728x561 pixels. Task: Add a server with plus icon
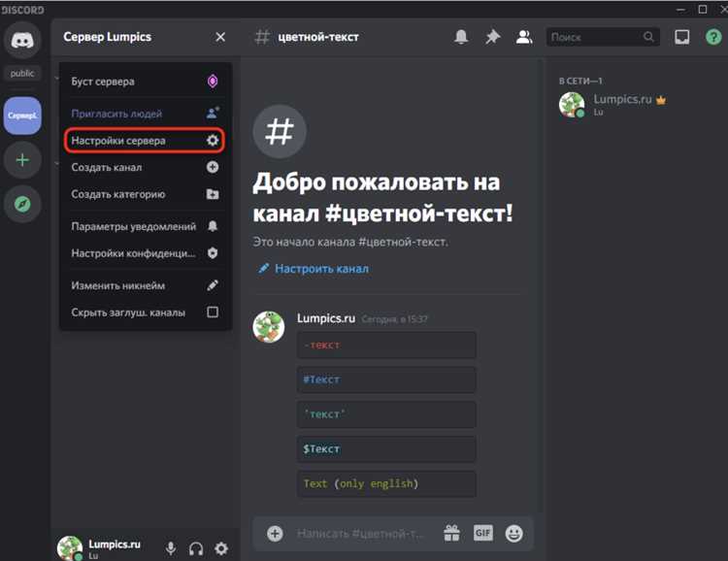pyautogui.click(x=21, y=160)
